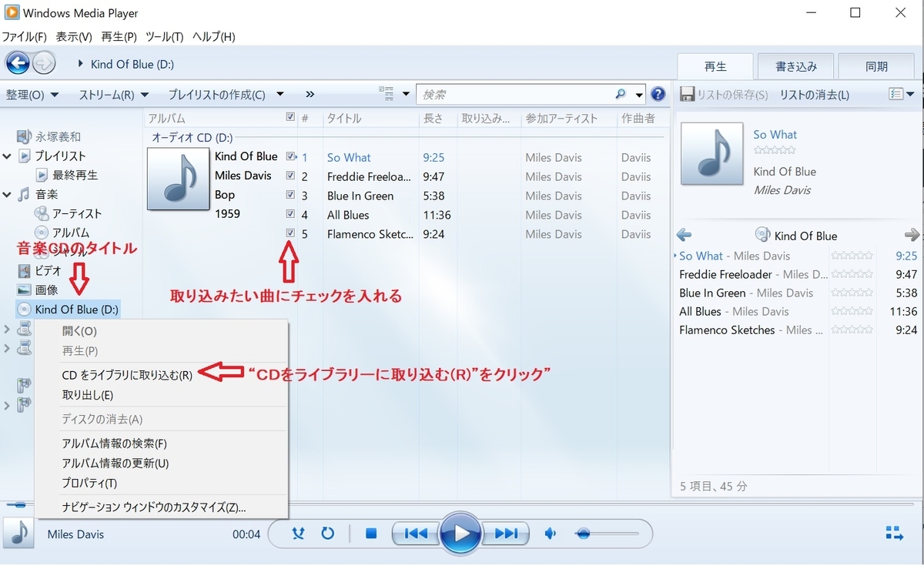Enable shuffle playback
The image size is (924, 569).
tap(298, 533)
